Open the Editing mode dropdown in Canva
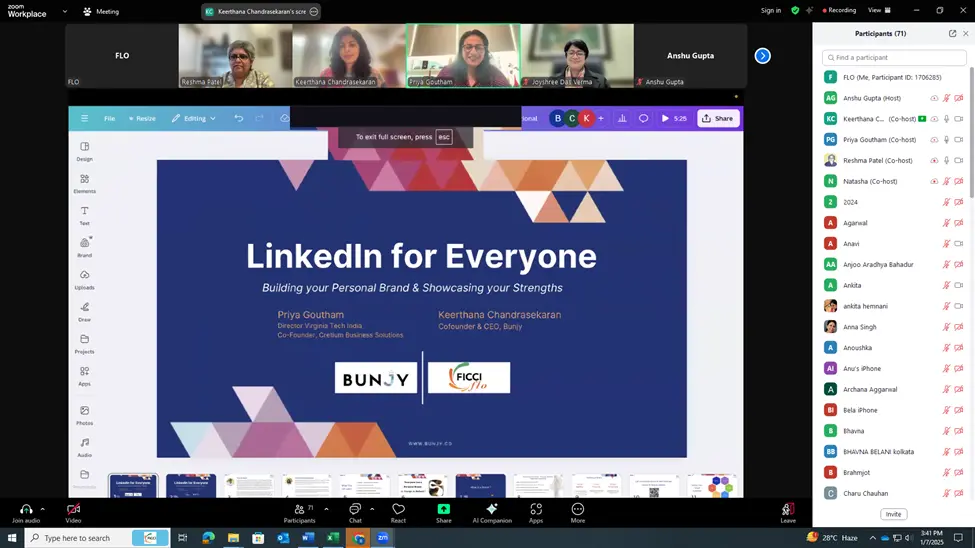 click(194, 118)
